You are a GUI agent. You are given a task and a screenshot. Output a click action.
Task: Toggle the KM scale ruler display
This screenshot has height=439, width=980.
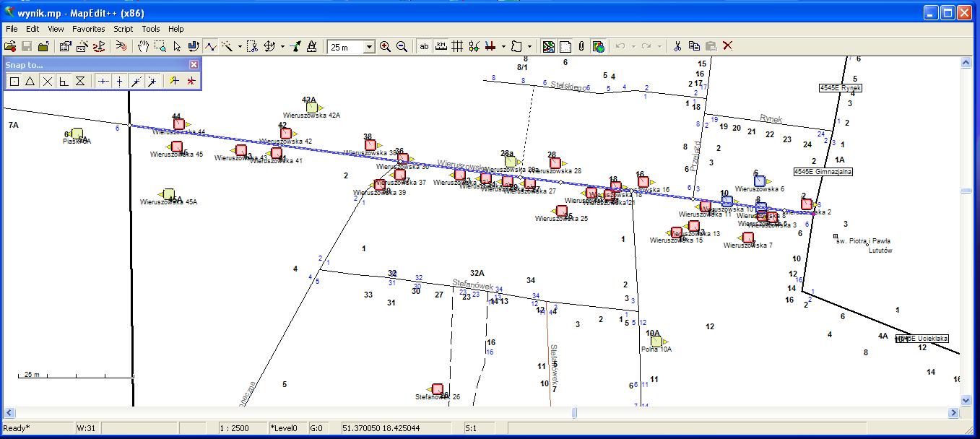tap(441, 46)
